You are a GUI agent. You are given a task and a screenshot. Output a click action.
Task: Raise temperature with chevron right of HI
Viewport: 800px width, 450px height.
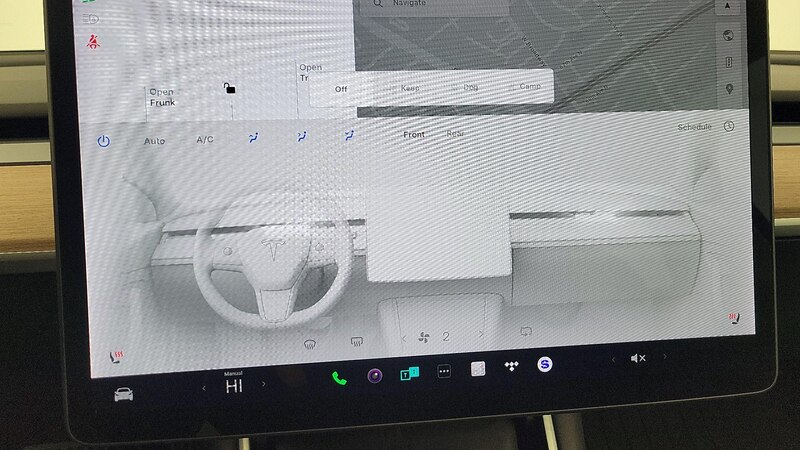(x=264, y=384)
